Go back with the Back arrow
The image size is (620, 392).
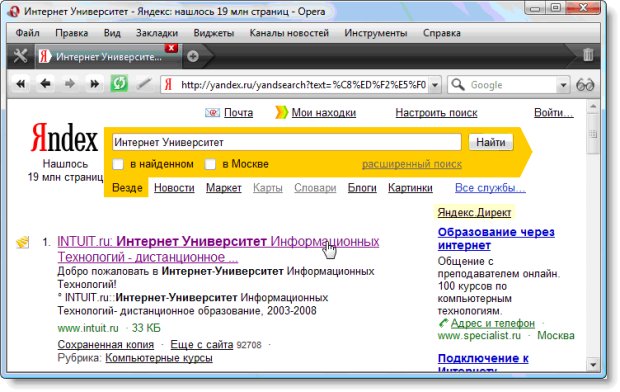45,84
